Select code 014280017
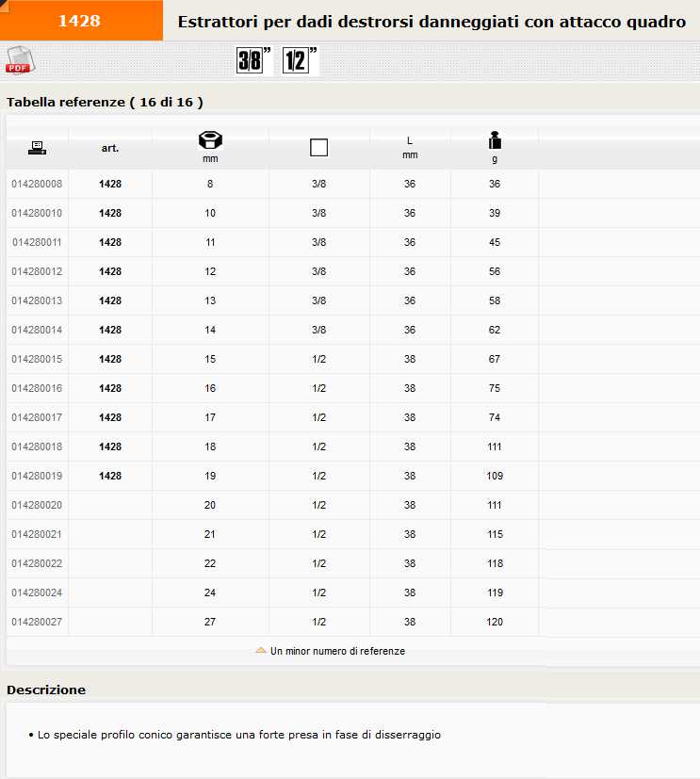The height and width of the screenshot is (779, 700). pyautogui.click(x=37, y=417)
